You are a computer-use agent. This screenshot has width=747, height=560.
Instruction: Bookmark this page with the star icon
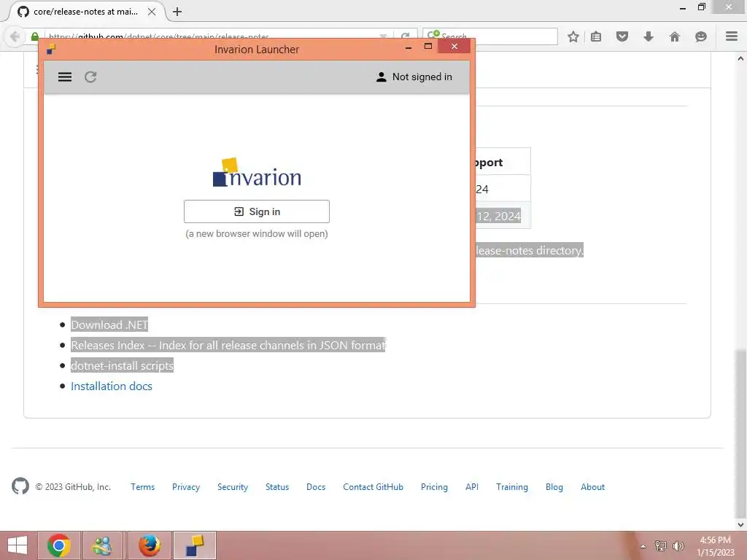click(x=573, y=36)
